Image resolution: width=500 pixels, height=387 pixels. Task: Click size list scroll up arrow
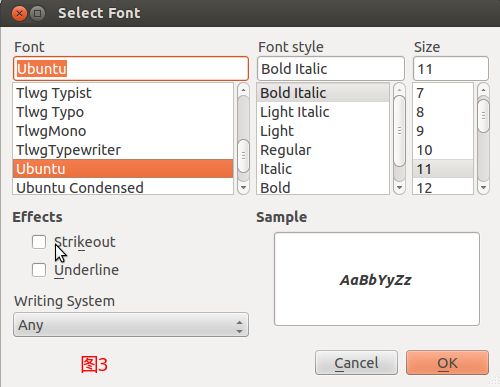(x=483, y=90)
